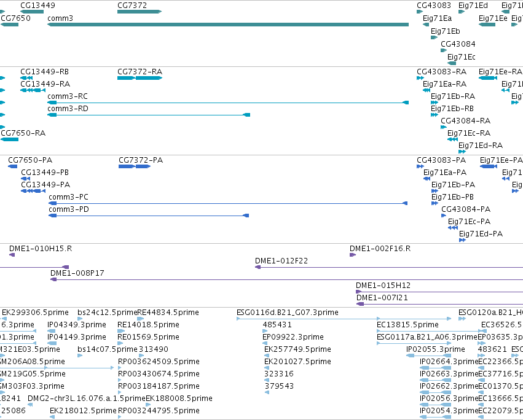Viewport: 523px width, 420px height.
Task: Click the comm3-RD transcript
Action: coord(149,115)
